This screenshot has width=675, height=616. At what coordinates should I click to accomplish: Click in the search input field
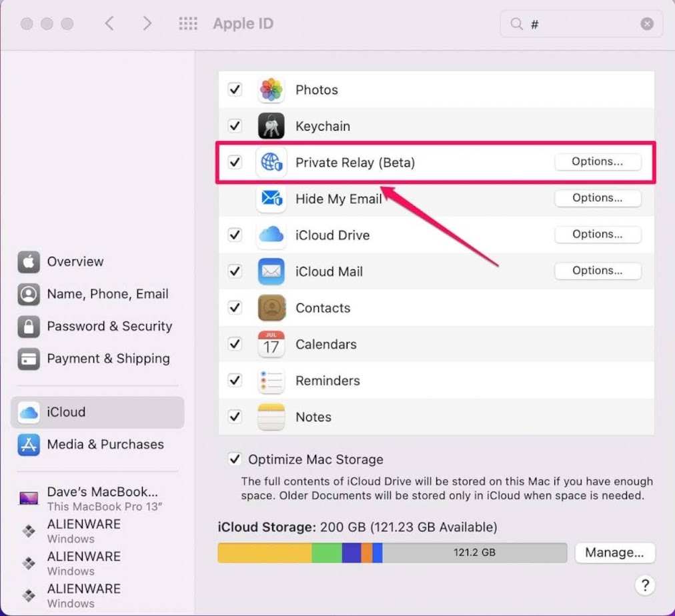coord(581,23)
